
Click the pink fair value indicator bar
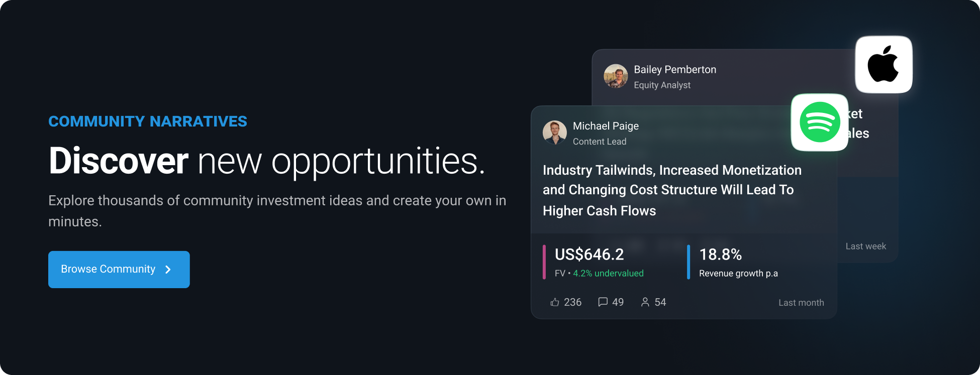(544, 262)
